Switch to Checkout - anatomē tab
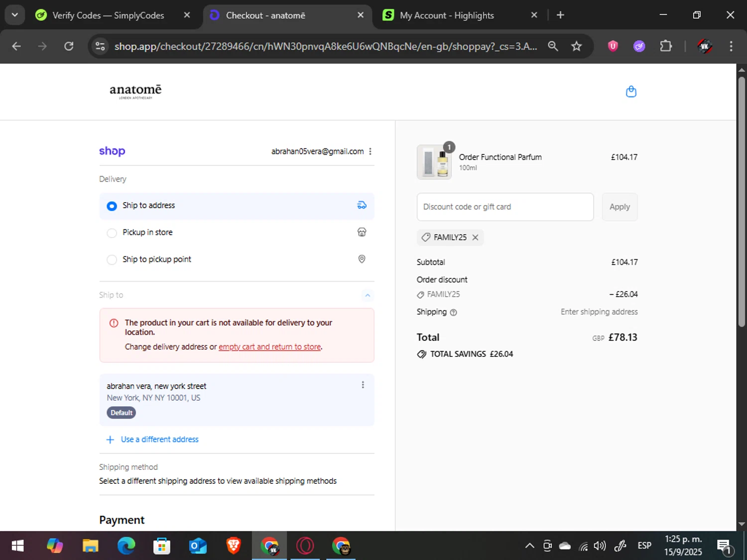This screenshot has height=560, width=747. click(287, 15)
